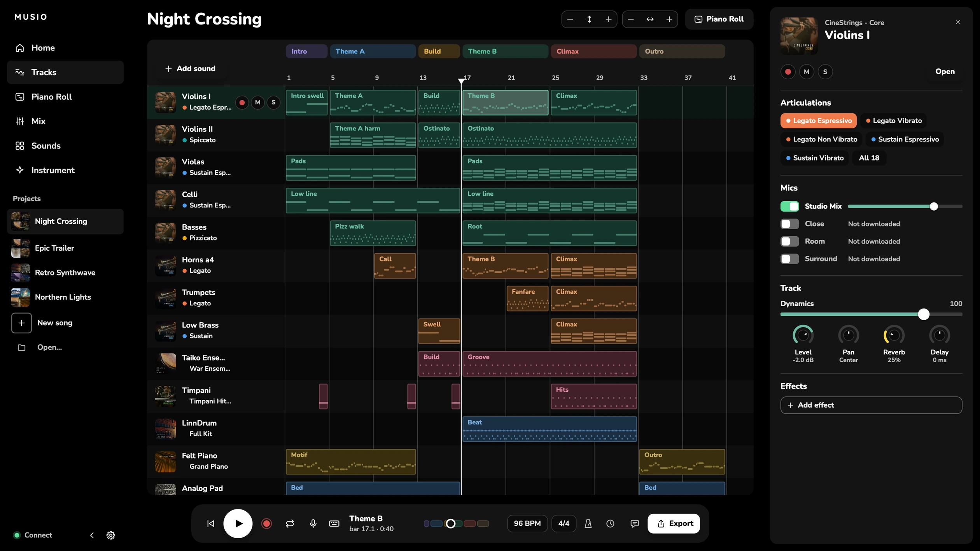The width and height of the screenshot is (980, 551).
Task: Mute the Violins I track row
Action: 257,102
